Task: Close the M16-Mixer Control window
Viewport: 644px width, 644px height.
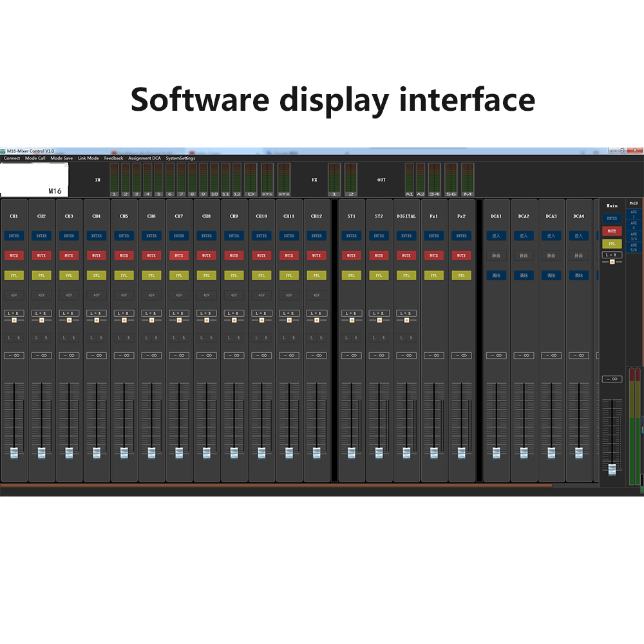Action: (x=635, y=151)
